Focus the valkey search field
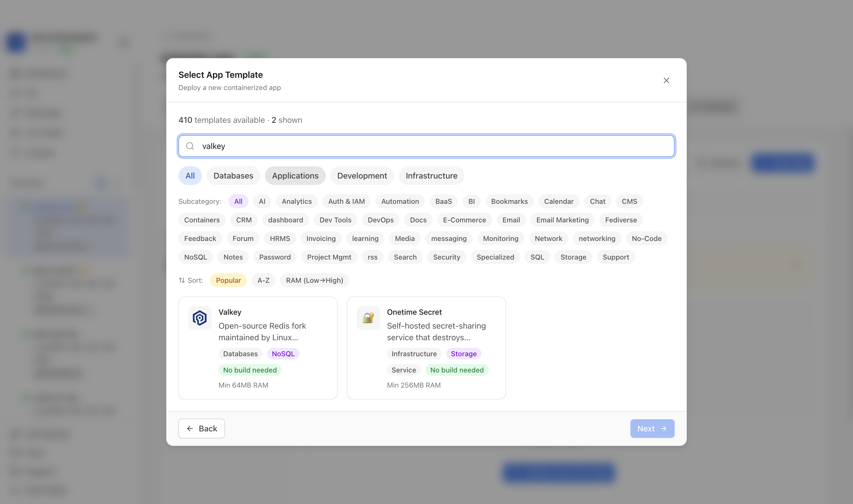The width and height of the screenshot is (853, 504). 426,146
